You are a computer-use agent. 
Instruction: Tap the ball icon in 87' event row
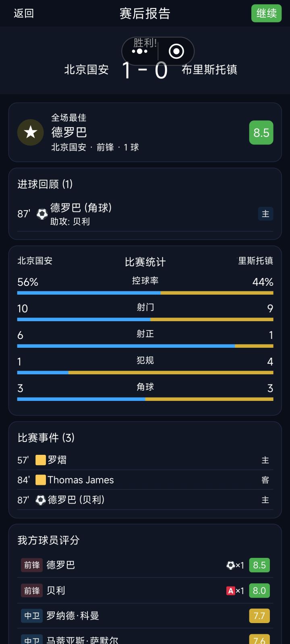(x=41, y=500)
